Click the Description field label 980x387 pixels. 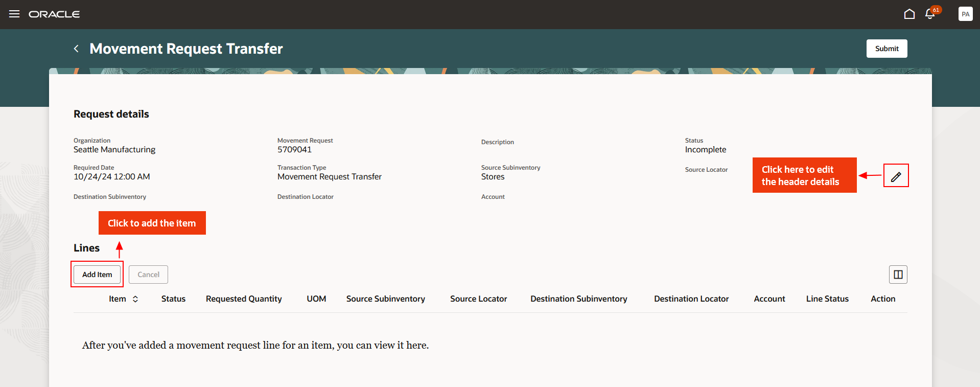pos(498,142)
